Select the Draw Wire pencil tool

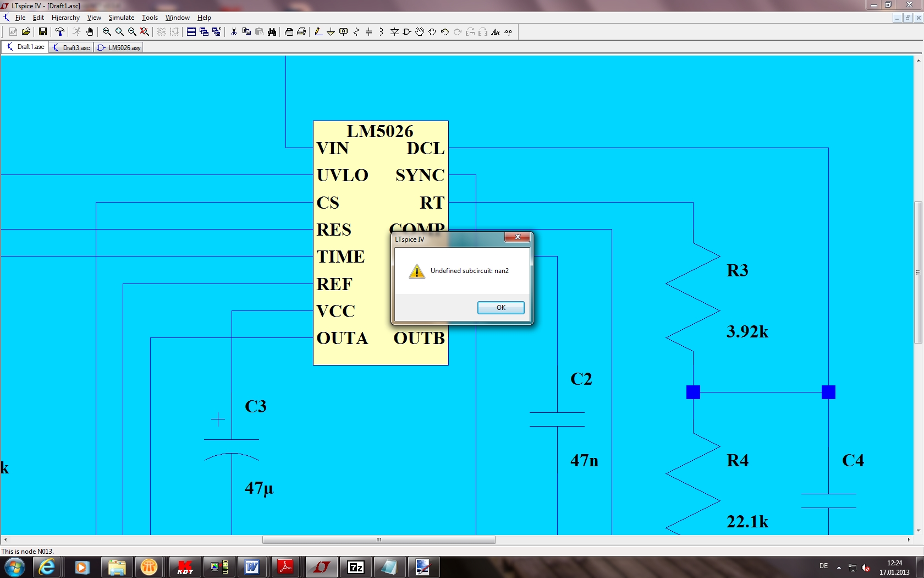[318, 32]
